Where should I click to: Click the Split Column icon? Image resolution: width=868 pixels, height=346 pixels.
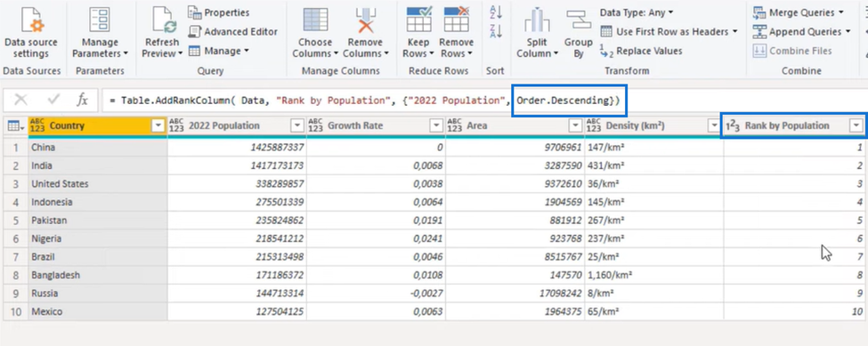coord(537,20)
